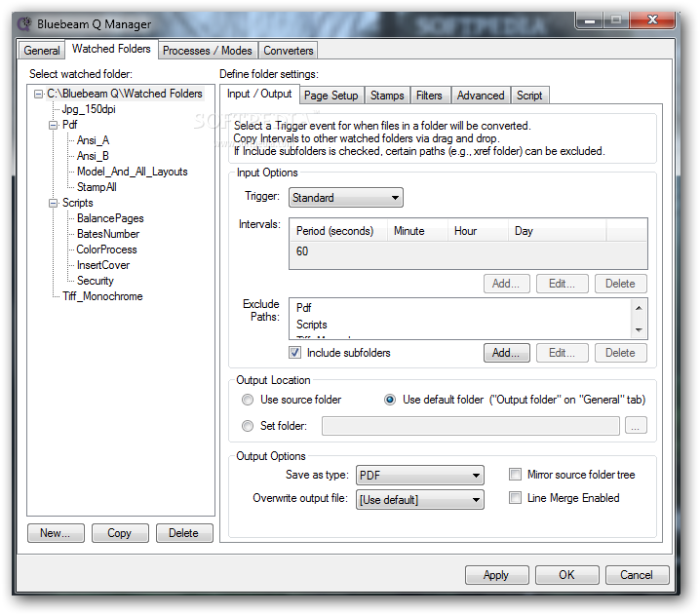Open the Overwrite output file dropdown
This screenshot has height=615, width=700.
(419, 499)
